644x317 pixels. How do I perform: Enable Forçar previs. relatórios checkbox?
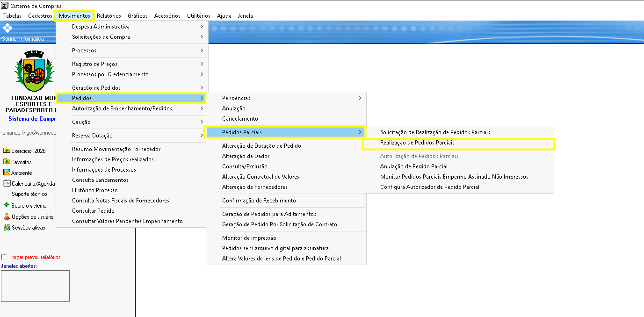[x=4, y=257]
